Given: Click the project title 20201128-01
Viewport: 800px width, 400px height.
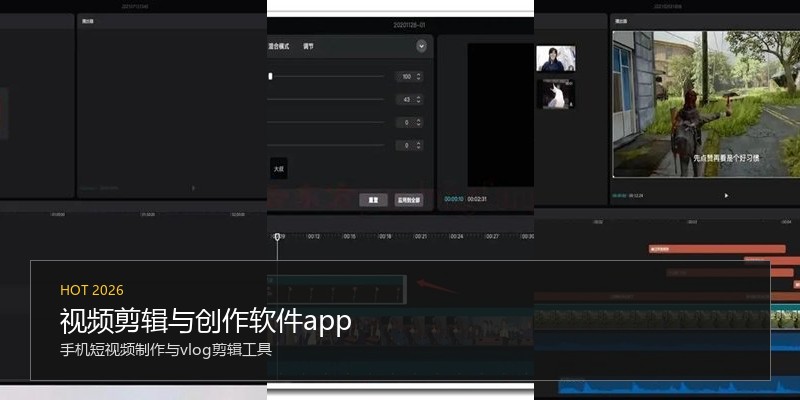Looking at the screenshot, I should (409, 24).
